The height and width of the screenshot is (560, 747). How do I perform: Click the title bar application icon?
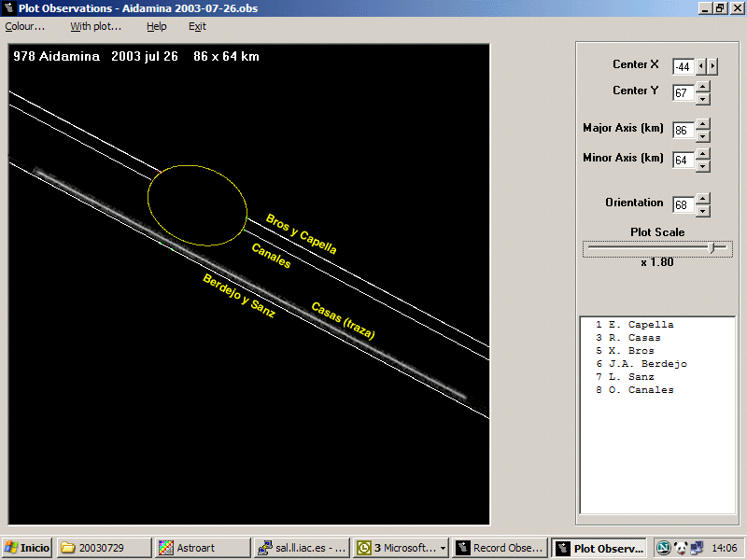click(8, 8)
